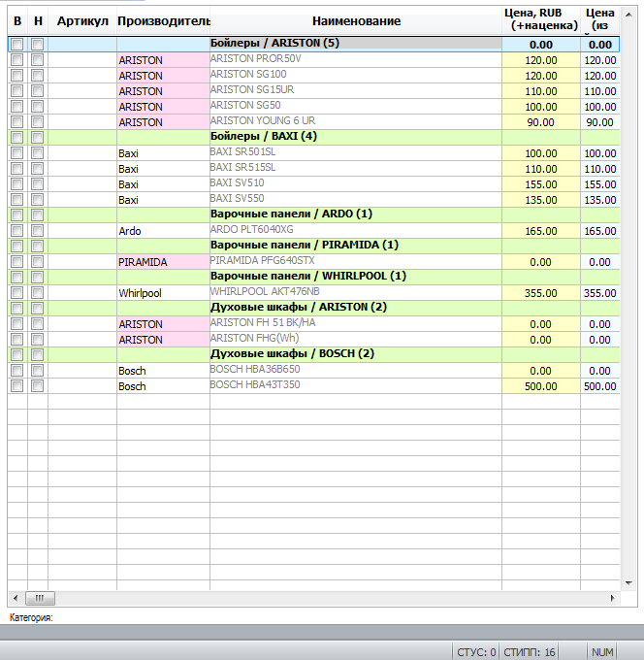644x660 pixels.
Task: Select the ARISTON SG50 name cell
Action: tap(356, 107)
